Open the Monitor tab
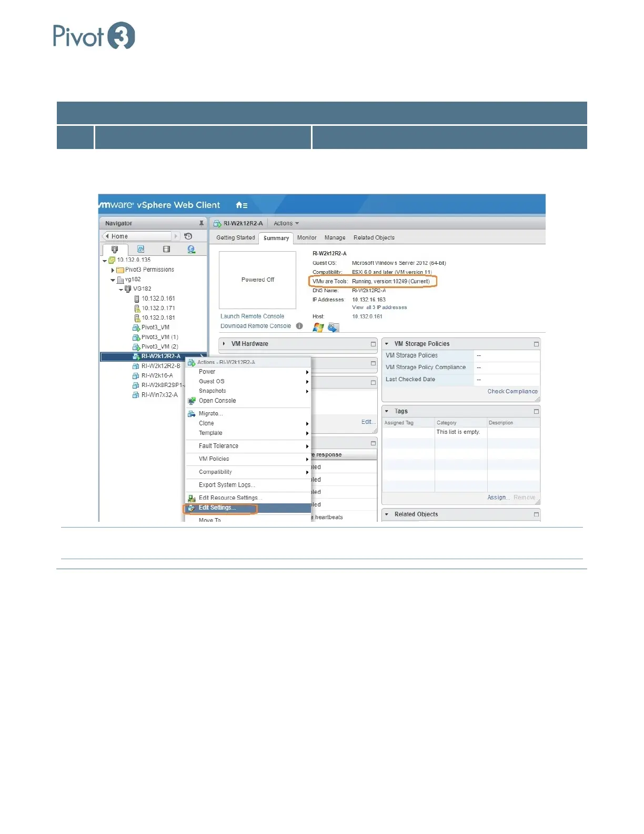The image size is (644, 834). point(307,238)
